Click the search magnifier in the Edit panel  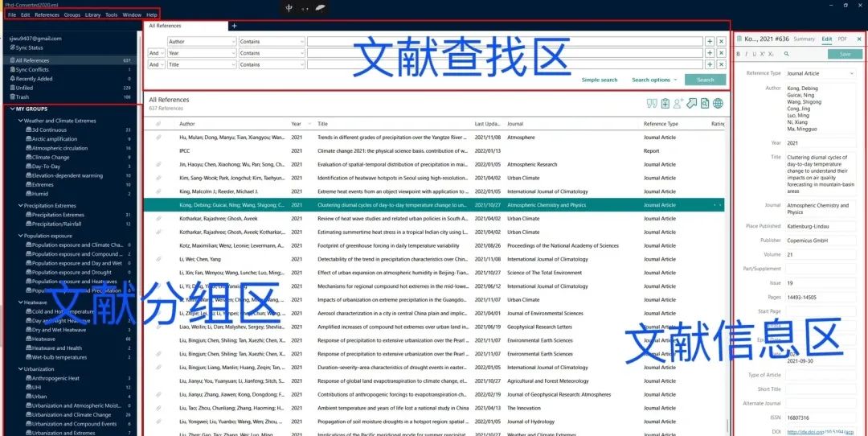click(x=786, y=54)
